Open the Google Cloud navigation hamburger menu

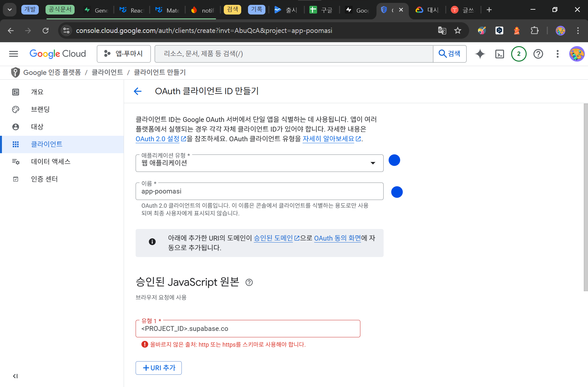14,54
